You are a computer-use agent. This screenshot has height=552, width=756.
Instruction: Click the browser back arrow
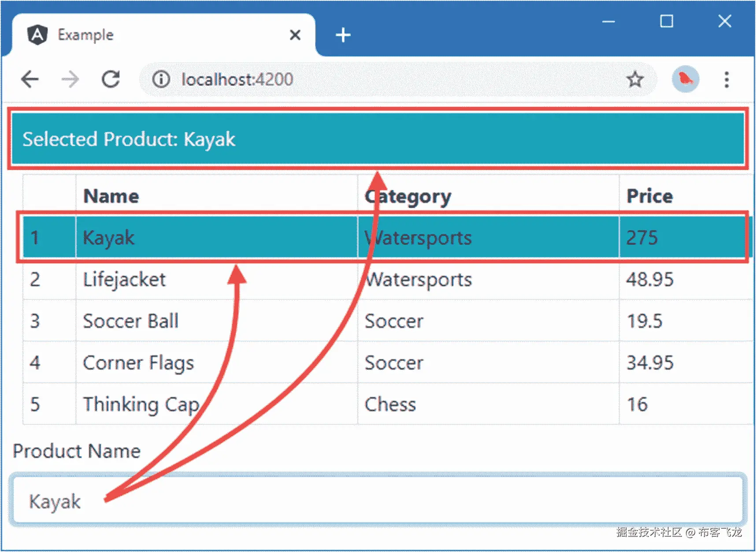tap(30, 80)
